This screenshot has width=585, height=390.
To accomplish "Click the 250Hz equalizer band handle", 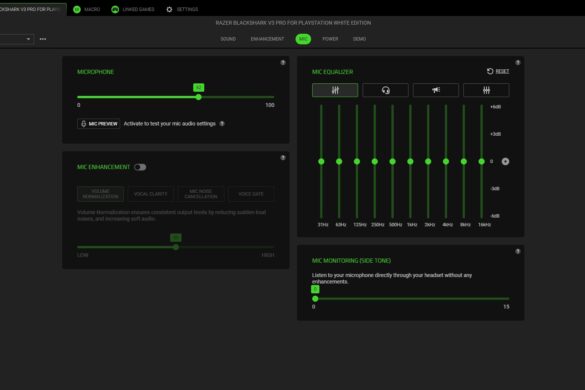I will [375, 161].
